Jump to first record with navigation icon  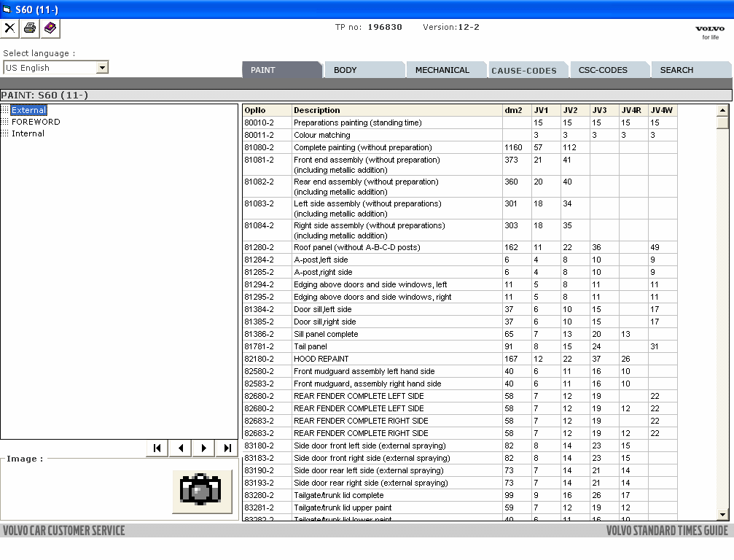[x=157, y=448]
